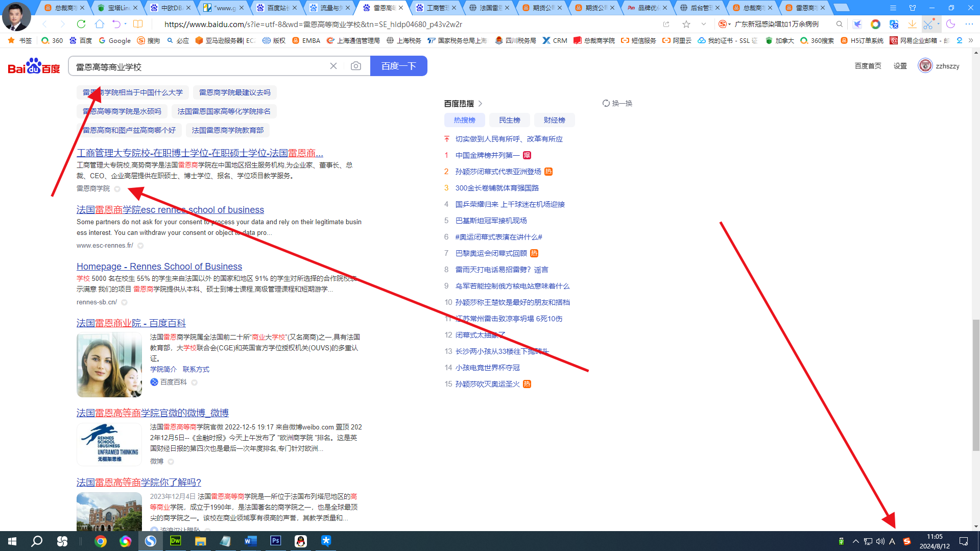Viewport: 980px width, 551px height.
Task: Open Dreamweaver from the taskbar
Action: coord(175,541)
